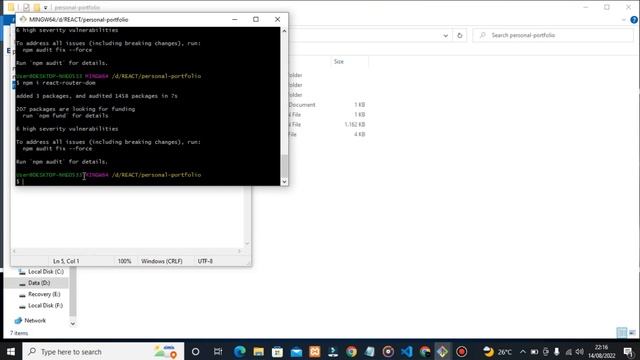Select the 1,162 KB file row
Viewport: 640px width, 360px height.
pos(327,124)
